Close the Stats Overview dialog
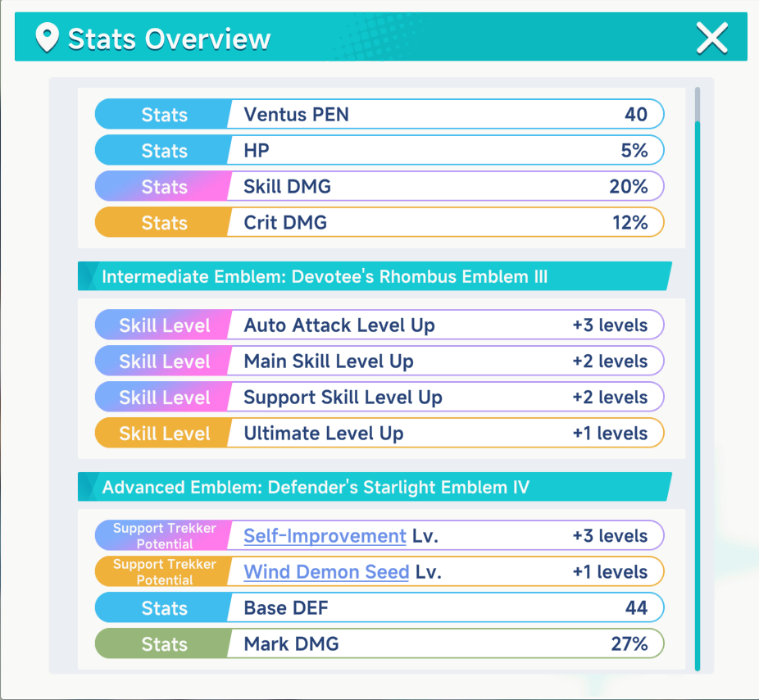The height and width of the screenshot is (700, 759). 711,38
